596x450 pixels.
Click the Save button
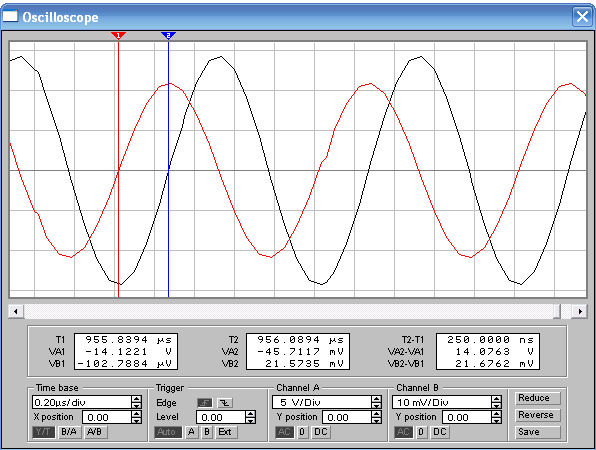537,432
